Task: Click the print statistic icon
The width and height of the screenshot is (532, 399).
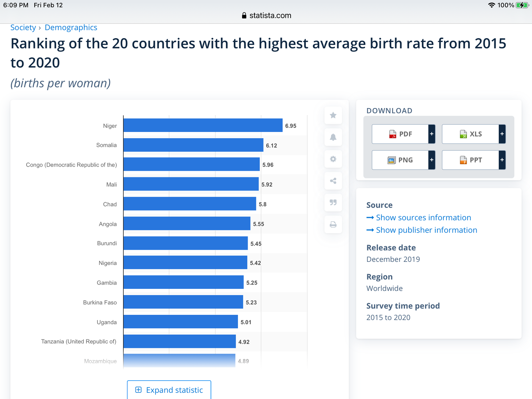Action: pos(333,224)
